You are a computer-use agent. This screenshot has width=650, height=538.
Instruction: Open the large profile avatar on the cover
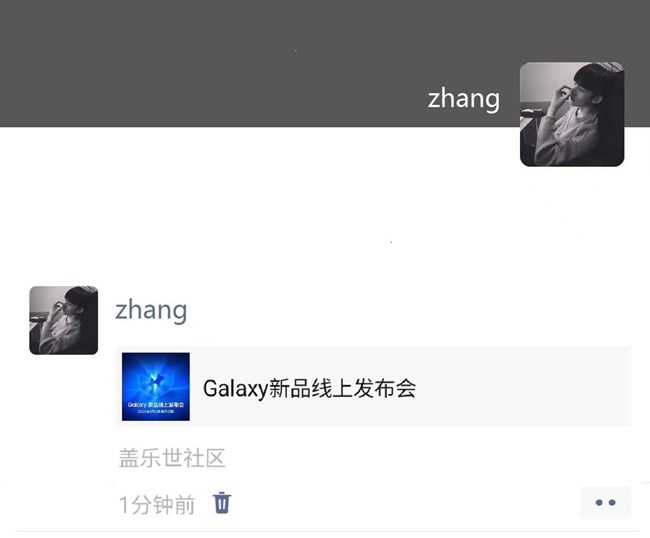point(572,114)
